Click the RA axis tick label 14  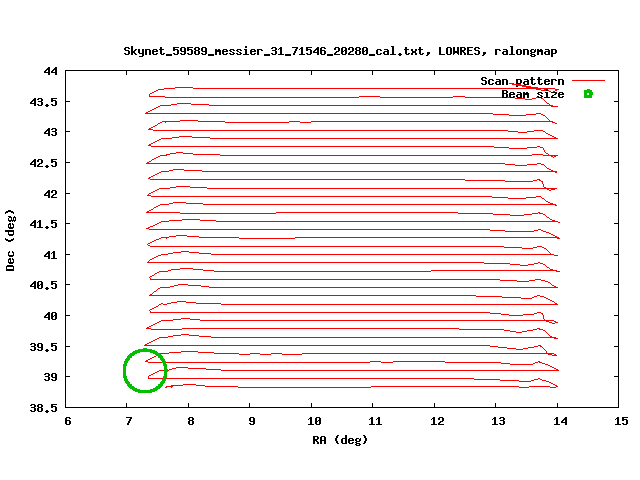(x=560, y=421)
